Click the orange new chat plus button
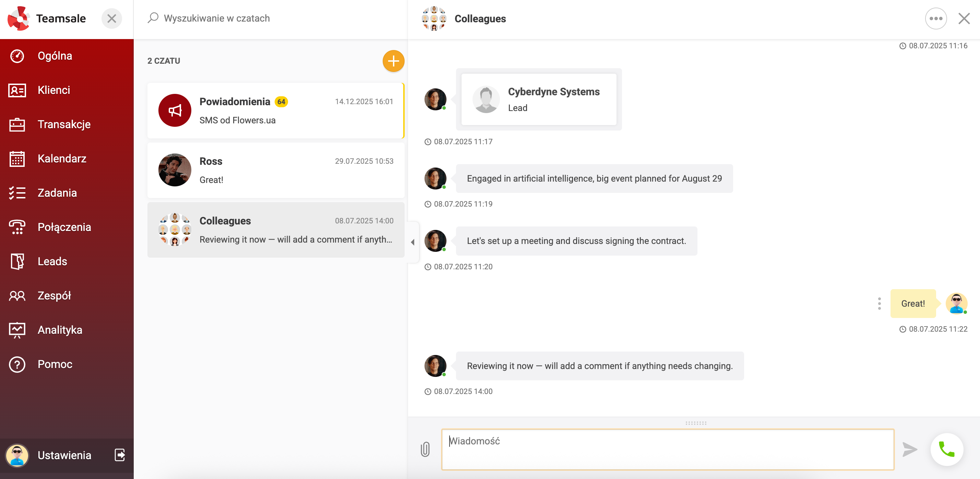 pyautogui.click(x=393, y=61)
